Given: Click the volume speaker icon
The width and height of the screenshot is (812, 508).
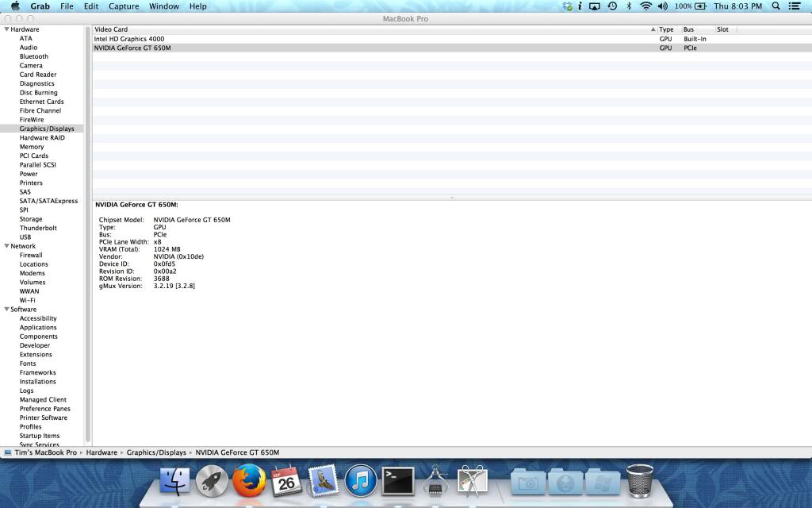Looking at the screenshot, I should (662, 6).
